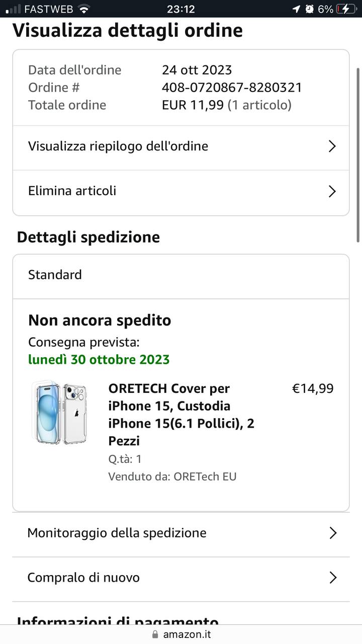Tap the charging battery icon

point(346,9)
